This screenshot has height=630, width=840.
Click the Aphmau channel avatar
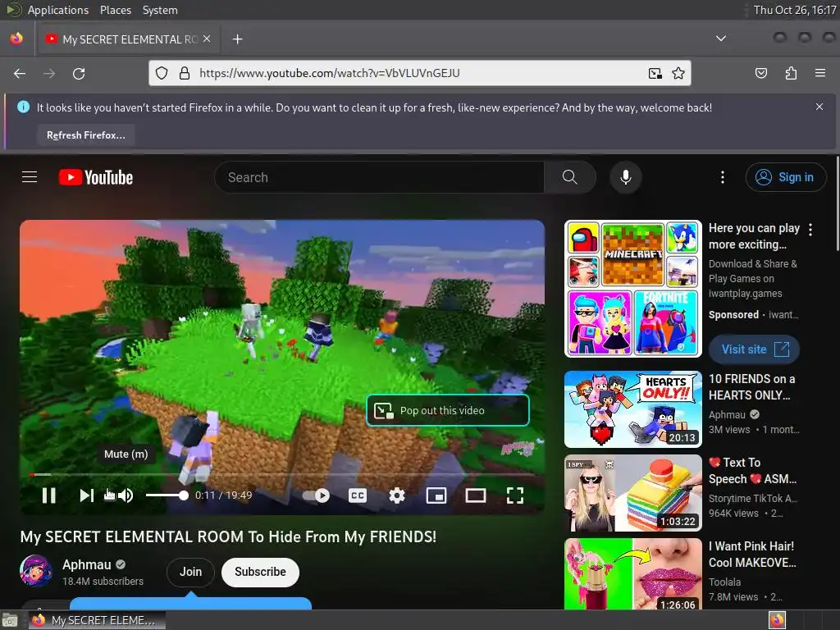pyautogui.click(x=36, y=571)
